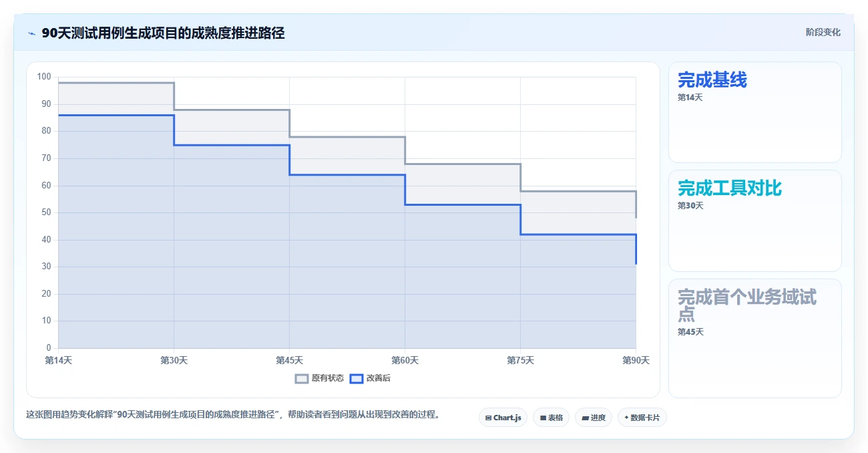This screenshot has height=453, width=868.
Task: Click the 第30天 text under 完成工具对比
Action: point(690,206)
